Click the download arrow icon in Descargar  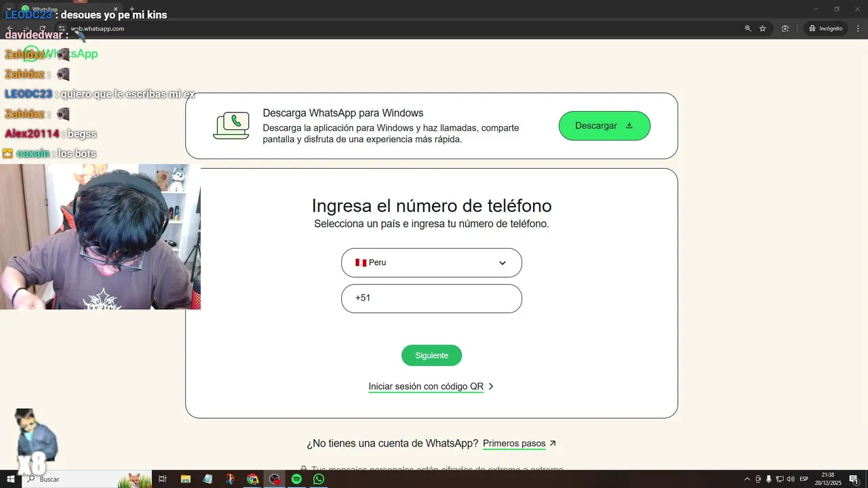point(629,125)
